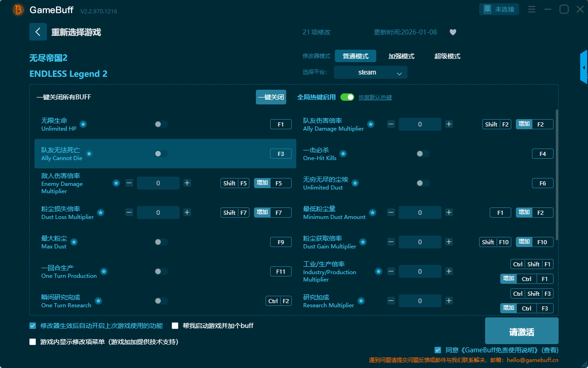This screenshot has width=588, height=368.
Task: Click the heart favorite icon
Action: click(x=452, y=32)
